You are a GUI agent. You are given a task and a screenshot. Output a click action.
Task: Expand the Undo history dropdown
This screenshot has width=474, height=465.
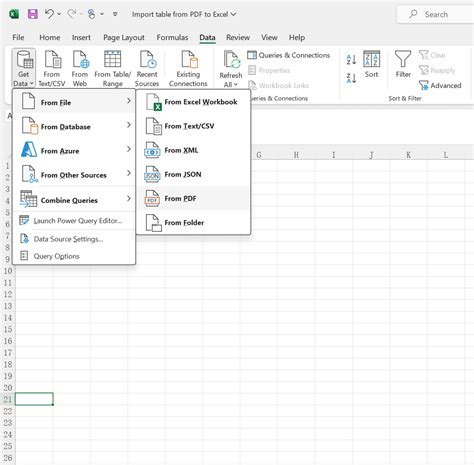coord(59,14)
